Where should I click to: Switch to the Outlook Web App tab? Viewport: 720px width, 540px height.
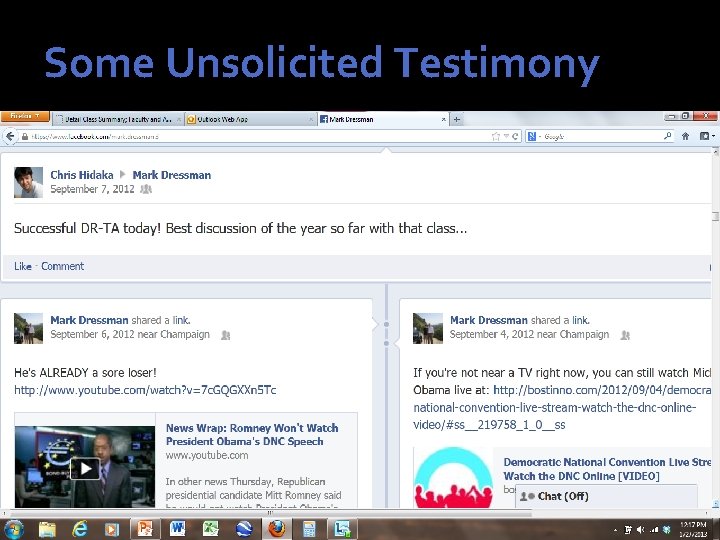point(251,119)
